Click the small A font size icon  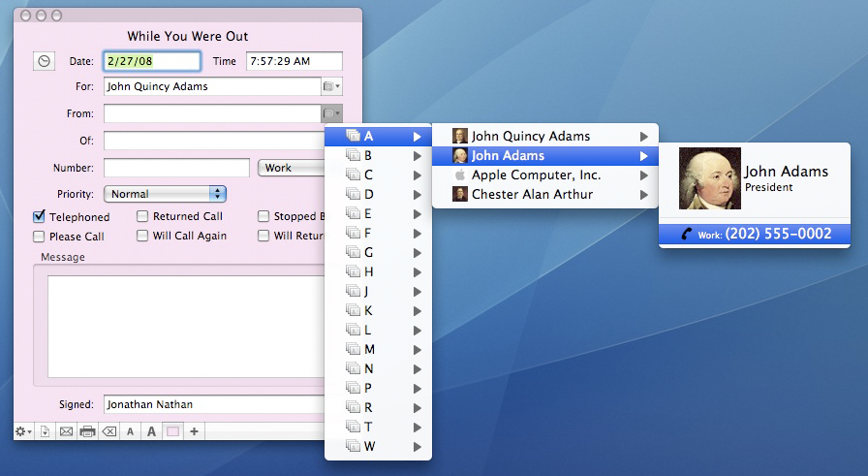click(x=130, y=432)
